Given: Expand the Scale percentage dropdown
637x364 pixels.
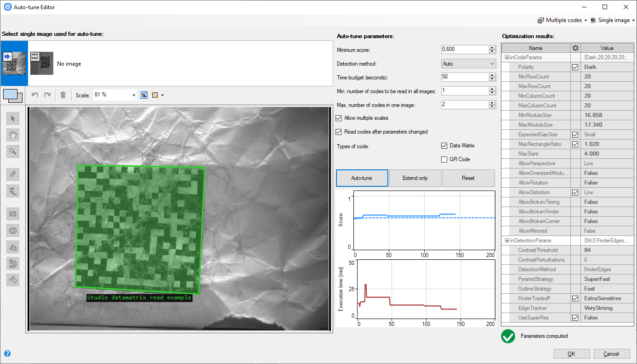Looking at the screenshot, I should tap(134, 95).
